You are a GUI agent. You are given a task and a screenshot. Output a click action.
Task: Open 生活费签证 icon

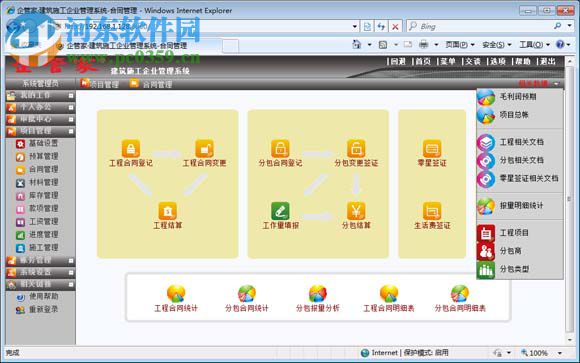432,211
